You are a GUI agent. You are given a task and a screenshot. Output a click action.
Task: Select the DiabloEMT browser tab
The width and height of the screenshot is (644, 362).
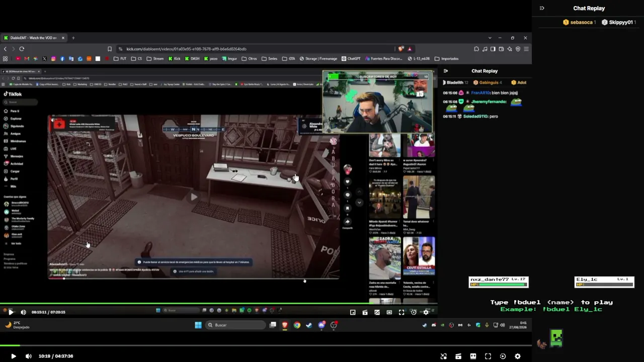[x=33, y=38]
